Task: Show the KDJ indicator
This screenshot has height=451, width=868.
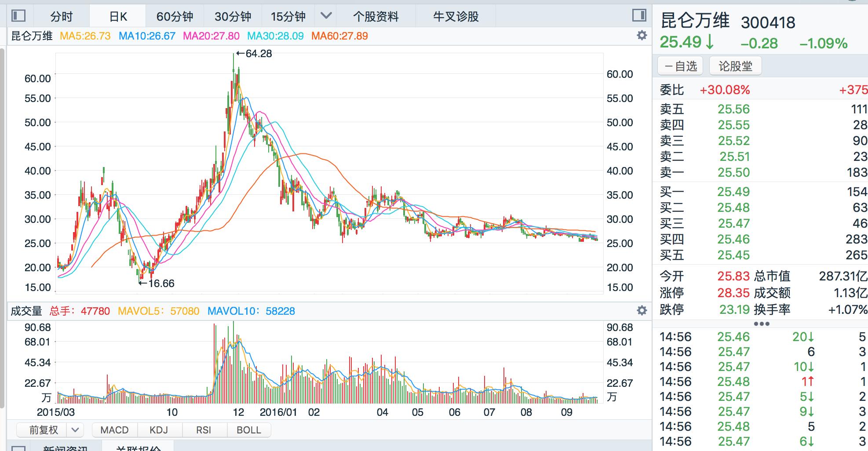Action: click(160, 430)
